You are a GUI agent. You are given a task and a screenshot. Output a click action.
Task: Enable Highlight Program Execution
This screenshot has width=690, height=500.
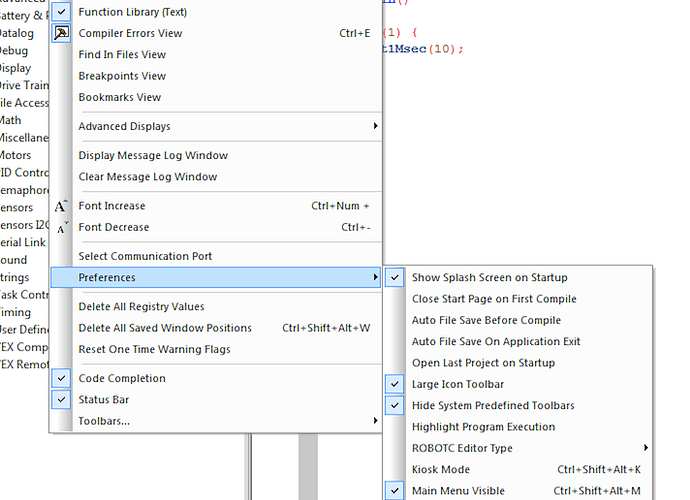pyautogui.click(x=518, y=427)
